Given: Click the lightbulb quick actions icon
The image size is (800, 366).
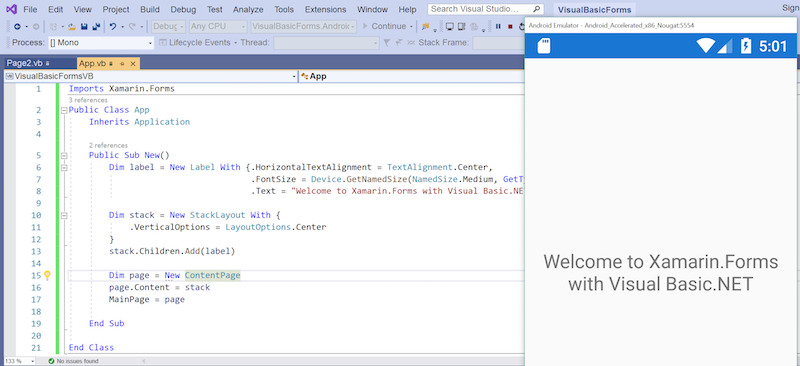Looking at the screenshot, I should tap(47, 276).
